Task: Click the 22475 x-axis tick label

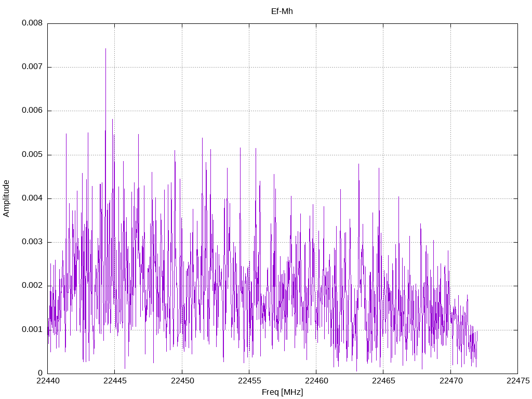Action: pyautogui.click(x=517, y=381)
